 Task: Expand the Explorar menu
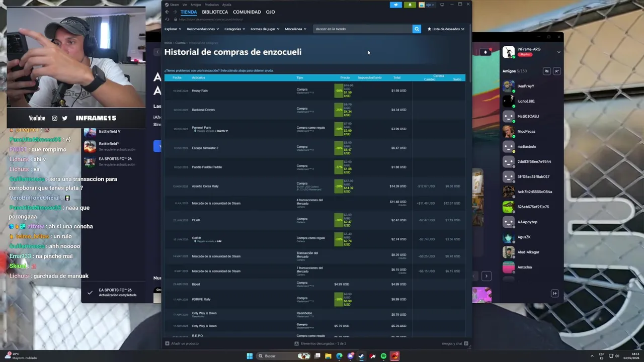coord(173,29)
